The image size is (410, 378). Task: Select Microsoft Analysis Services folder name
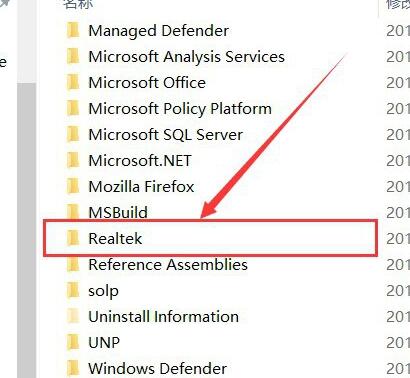click(186, 57)
